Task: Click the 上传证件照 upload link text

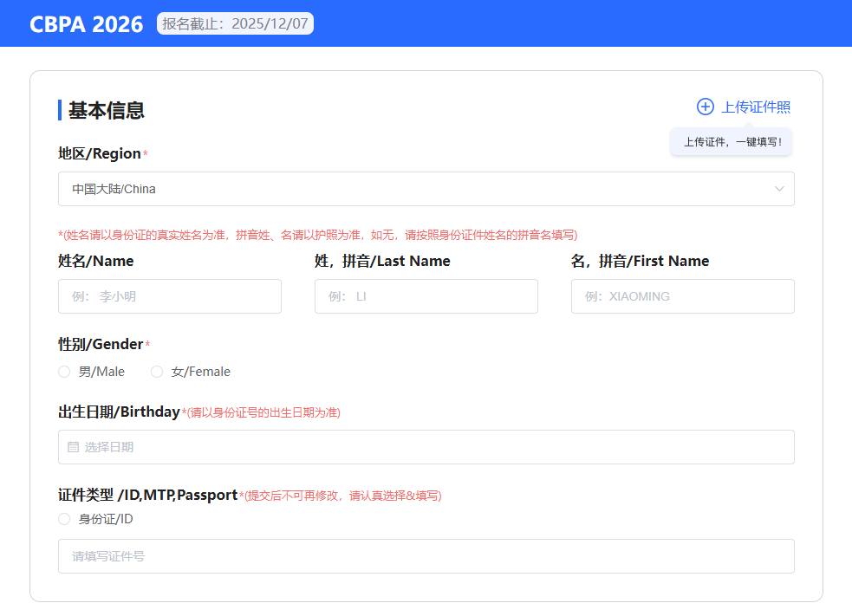Action: [756, 107]
